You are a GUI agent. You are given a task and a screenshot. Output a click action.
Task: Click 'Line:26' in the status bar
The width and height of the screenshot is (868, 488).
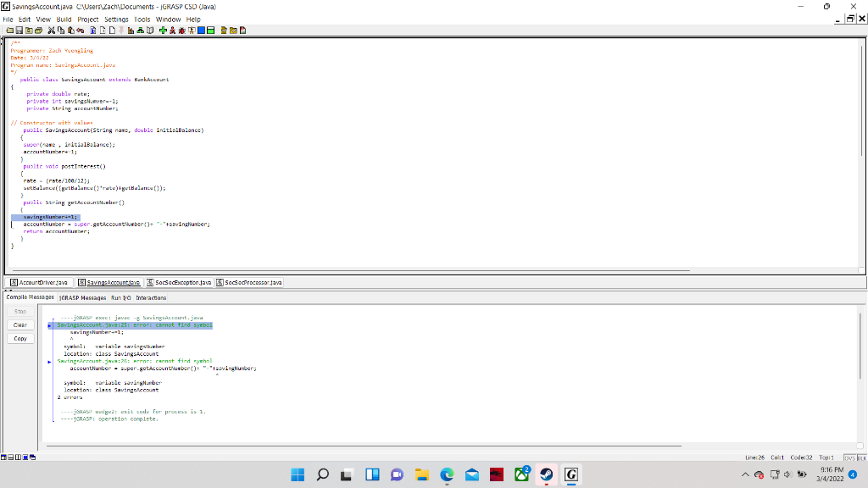pos(754,457)
